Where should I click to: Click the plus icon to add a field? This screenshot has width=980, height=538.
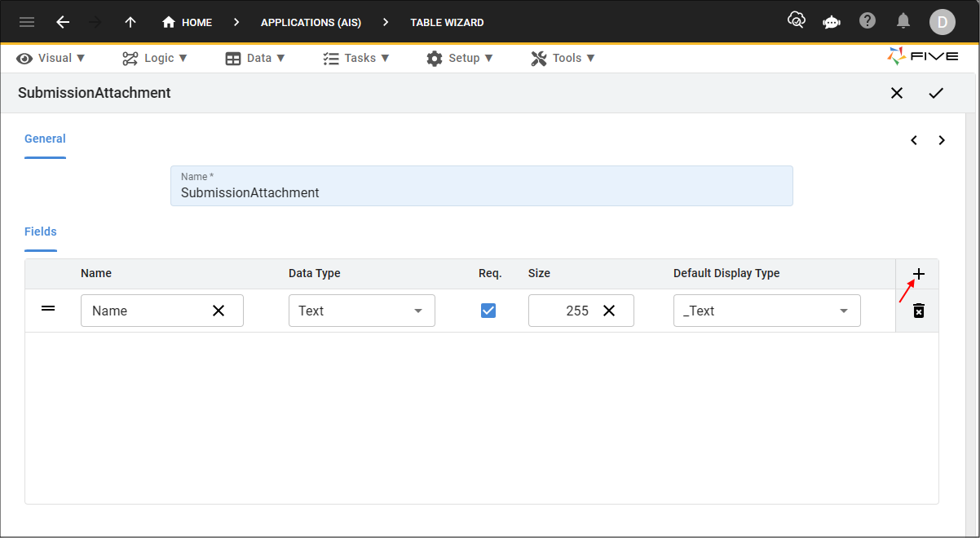918,274
